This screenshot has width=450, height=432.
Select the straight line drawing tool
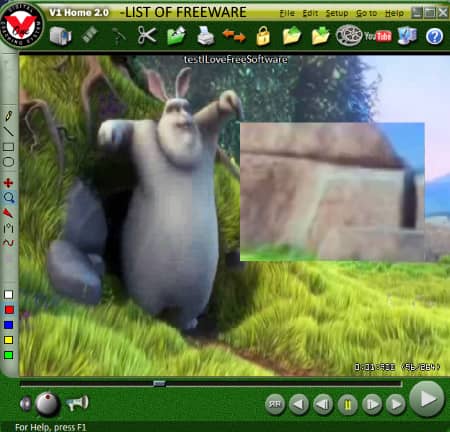9,131
